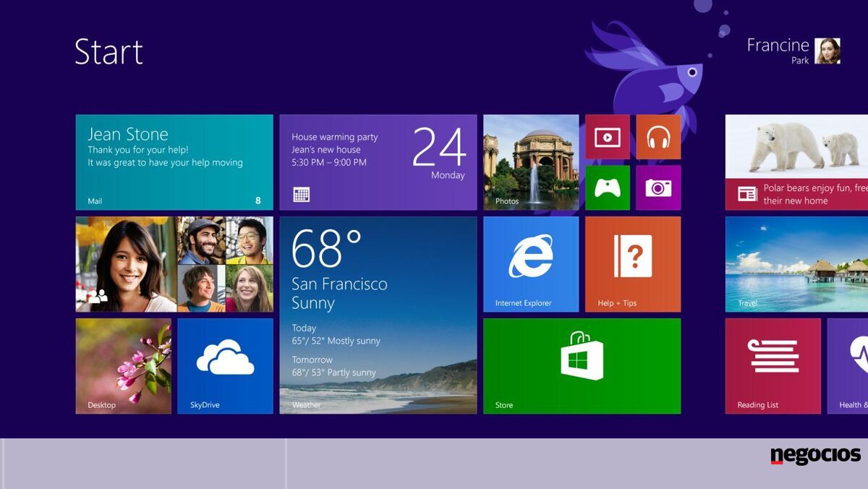Open the SkyDrive tile
Image resolution: width=868 pixels, height=489 pixels.
point(226,366)
